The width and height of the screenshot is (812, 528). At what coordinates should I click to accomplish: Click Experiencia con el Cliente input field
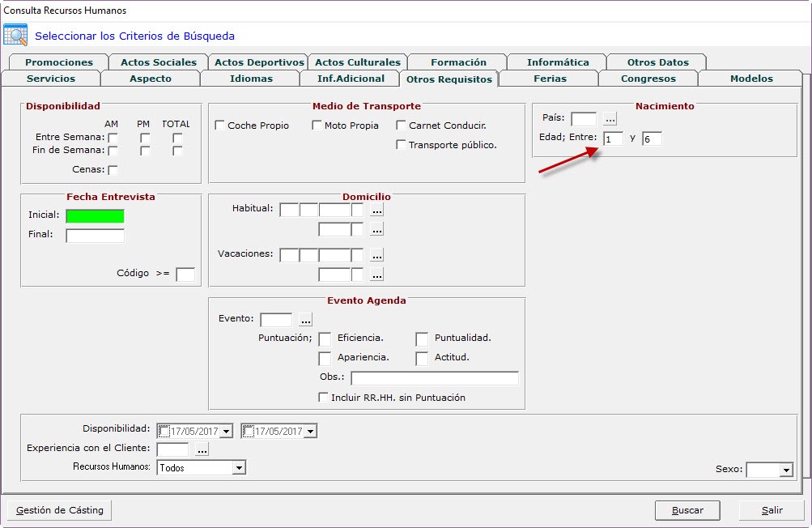click(x=173, y=449)
